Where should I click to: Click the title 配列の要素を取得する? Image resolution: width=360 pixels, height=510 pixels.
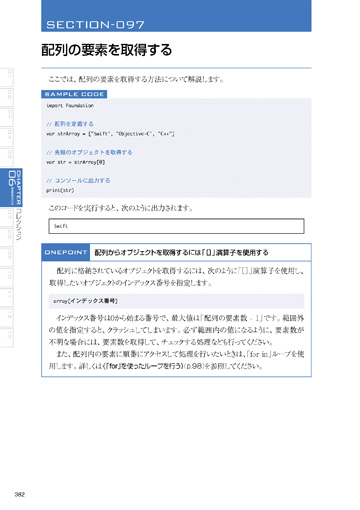(106, 50)
